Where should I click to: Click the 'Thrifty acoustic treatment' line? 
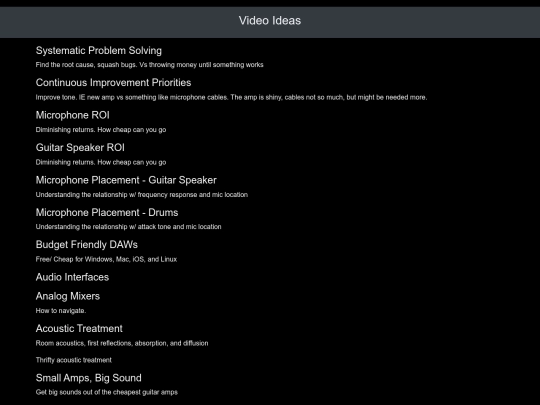(x=74, y=360)
